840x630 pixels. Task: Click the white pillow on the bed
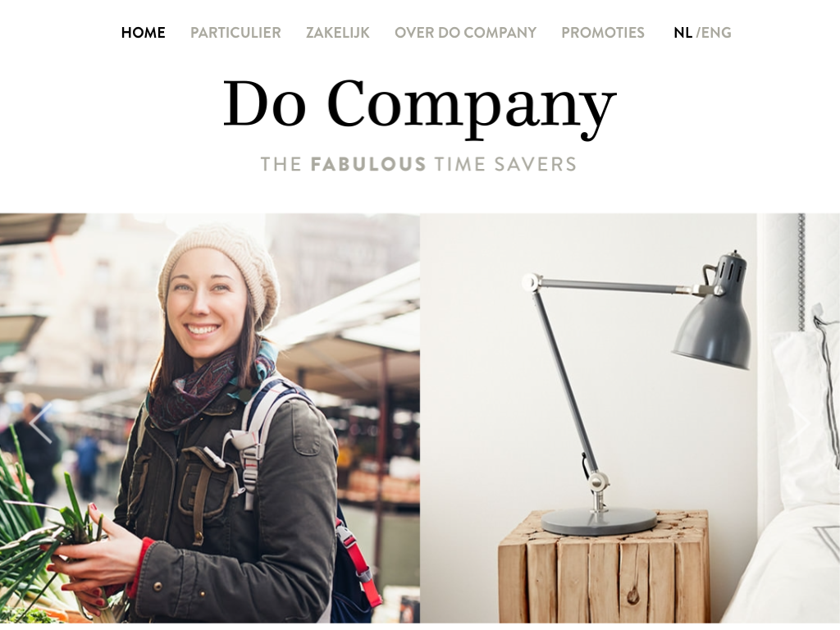(x=806, y=418)
